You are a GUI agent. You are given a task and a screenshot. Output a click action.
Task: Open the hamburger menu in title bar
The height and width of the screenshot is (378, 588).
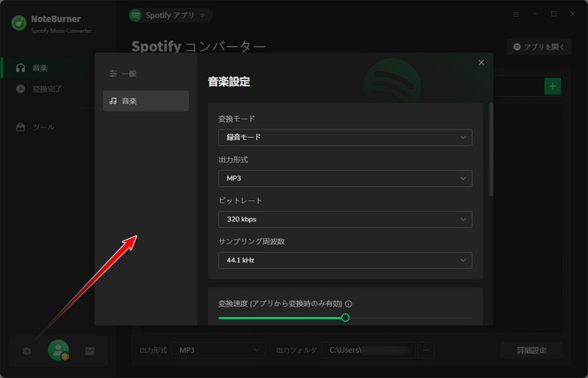point(516,14)
